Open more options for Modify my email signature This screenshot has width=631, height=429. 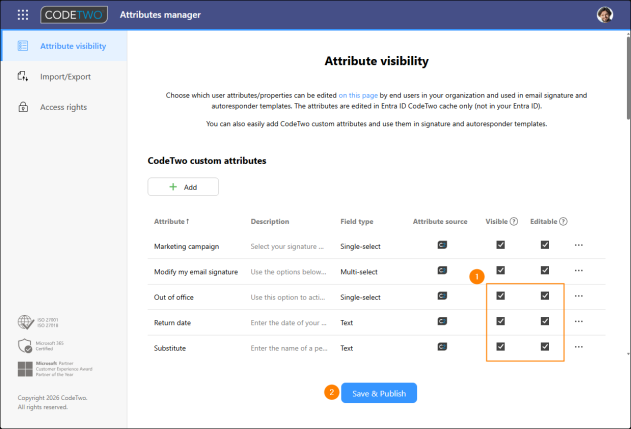click(x=579, y=270)
